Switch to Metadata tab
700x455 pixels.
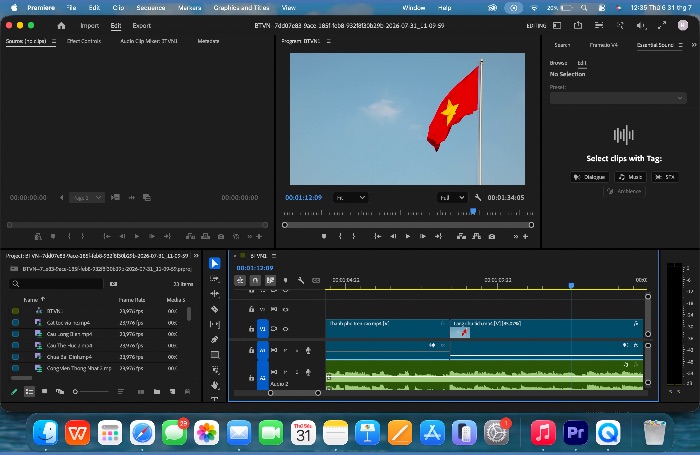[208, 41]
